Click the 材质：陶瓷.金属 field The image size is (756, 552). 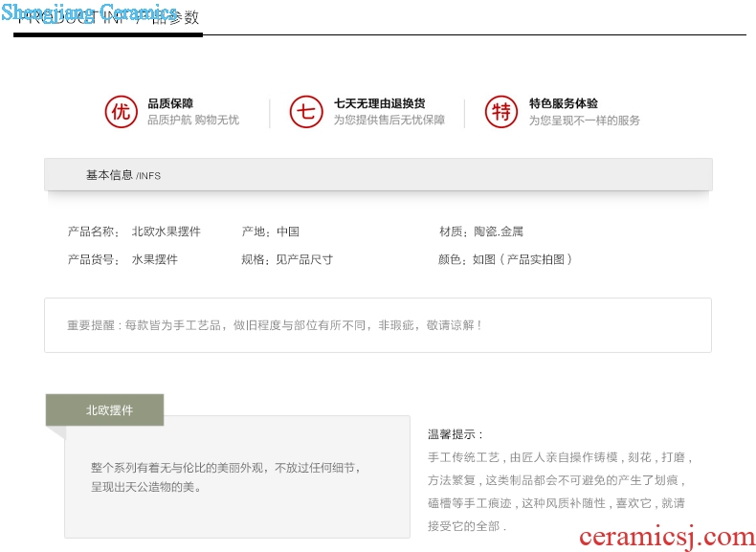(x=481, y=232)
